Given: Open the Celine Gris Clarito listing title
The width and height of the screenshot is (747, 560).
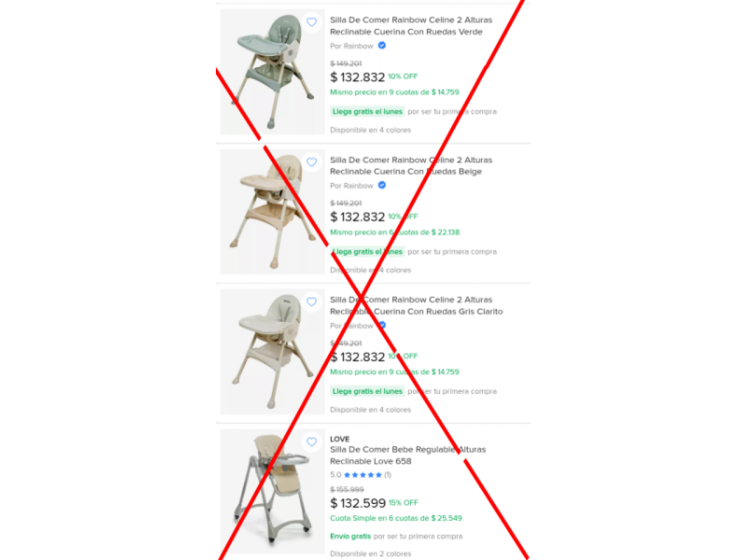Looking at the screenshot, I should 416,306.
